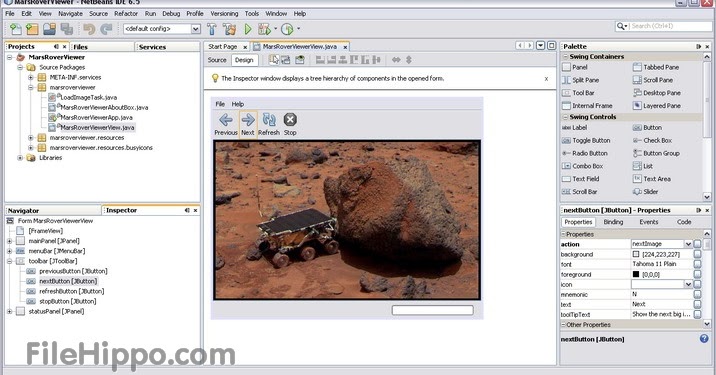The image size is (716, 375).
Task: Open the Refactor menu
Action: 126,14
